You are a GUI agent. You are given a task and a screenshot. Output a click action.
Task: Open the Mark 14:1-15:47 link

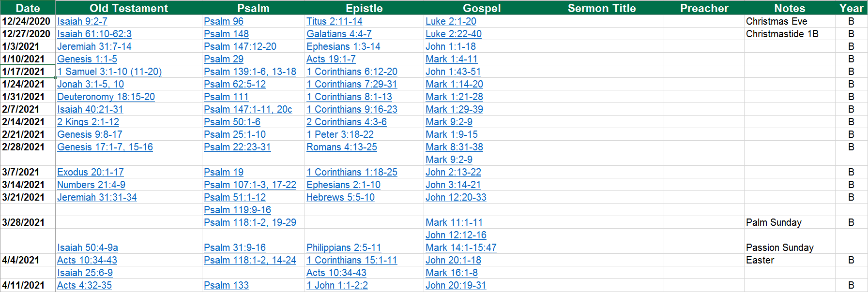coord(461,248)
